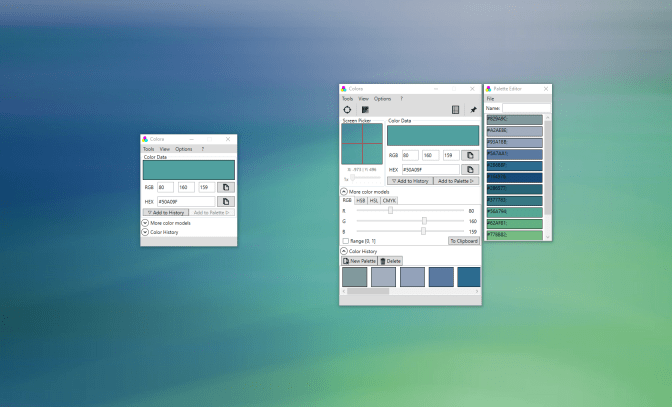Switch to the HSL tab
Image resolution: width=672 pixels, height=407 pixels.
click(374, 201)
